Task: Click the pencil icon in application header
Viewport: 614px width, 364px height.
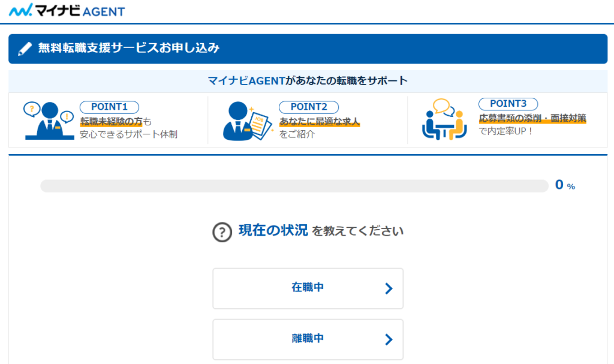Action: (25, 49)
